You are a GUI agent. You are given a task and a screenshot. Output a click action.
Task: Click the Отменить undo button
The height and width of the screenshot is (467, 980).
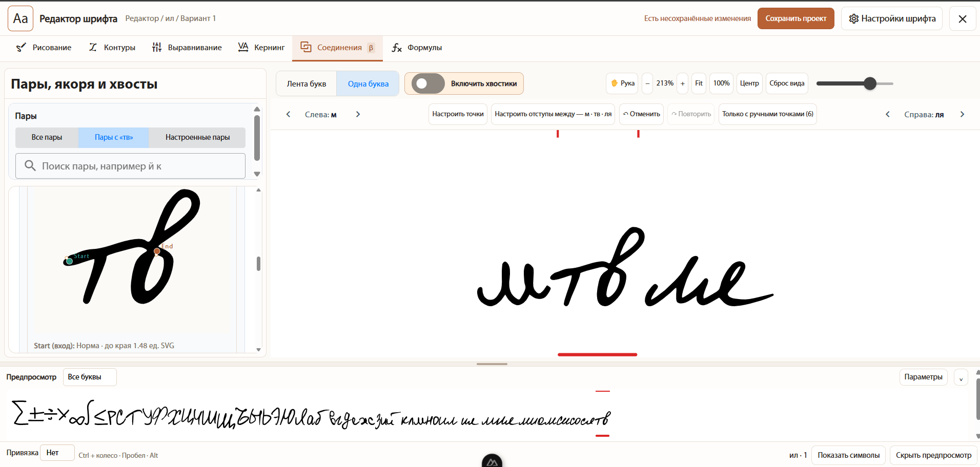641,114
